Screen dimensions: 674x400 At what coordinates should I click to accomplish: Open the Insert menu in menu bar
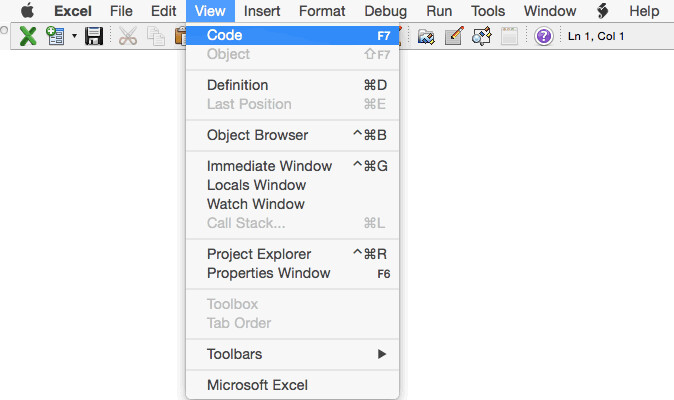click(262, 11)
